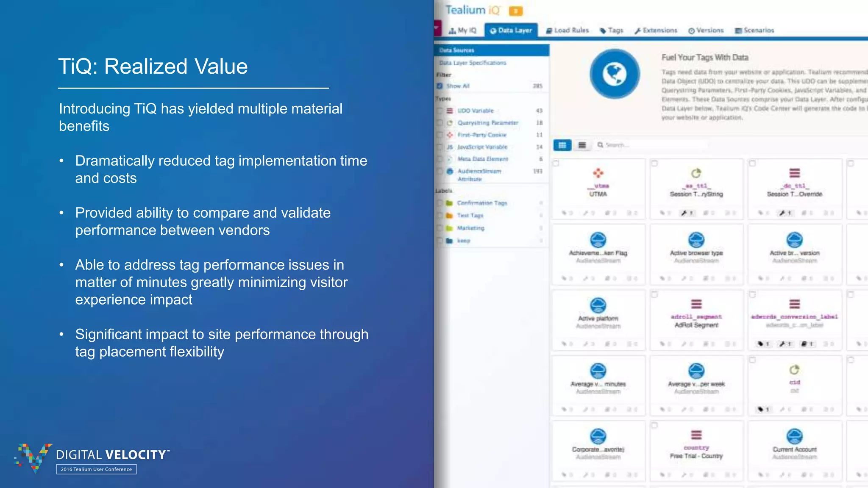Screen dimensions: 868x488
Task: Open the Load Rules tab
Action: pos(568,30)
